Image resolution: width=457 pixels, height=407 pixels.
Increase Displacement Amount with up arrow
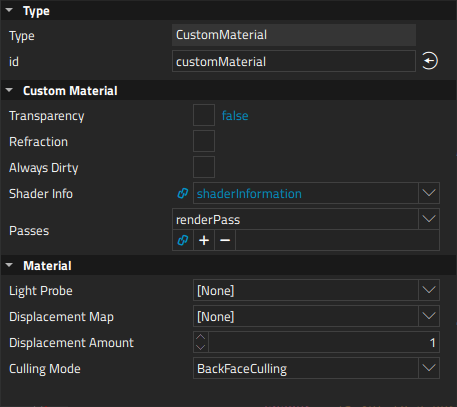click(201, 337)
